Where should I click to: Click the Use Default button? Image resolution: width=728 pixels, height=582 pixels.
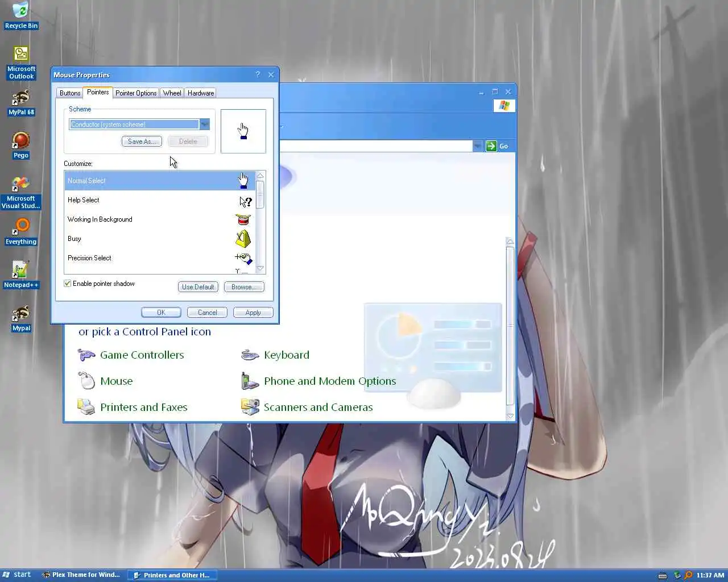pyautogui.click(x=198, y=287)
